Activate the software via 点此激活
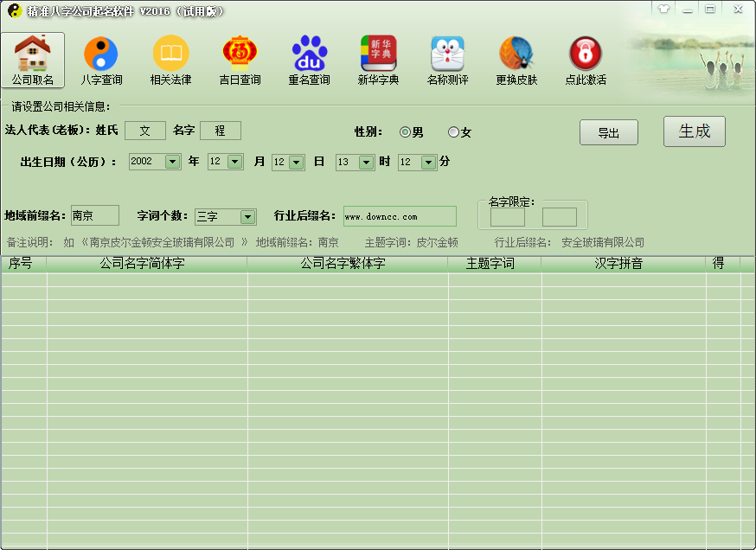 tap(585, 59)
